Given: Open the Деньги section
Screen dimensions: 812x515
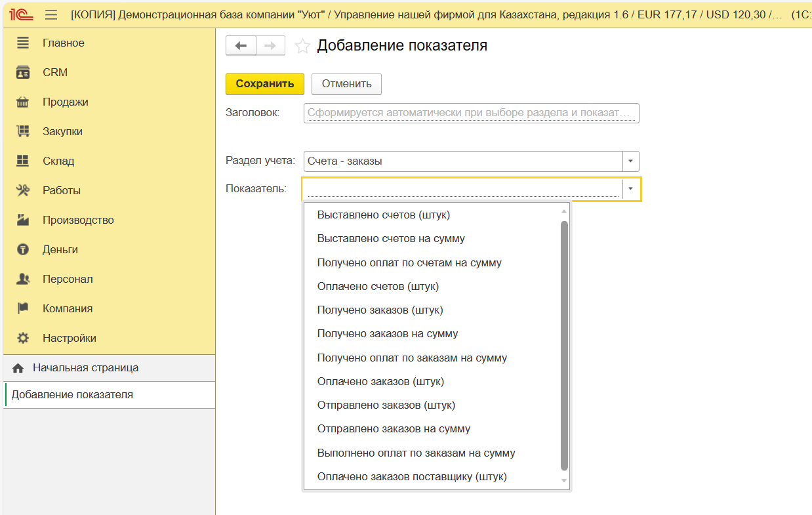Looking at the screenshot, I should click(x=60, y=249).
